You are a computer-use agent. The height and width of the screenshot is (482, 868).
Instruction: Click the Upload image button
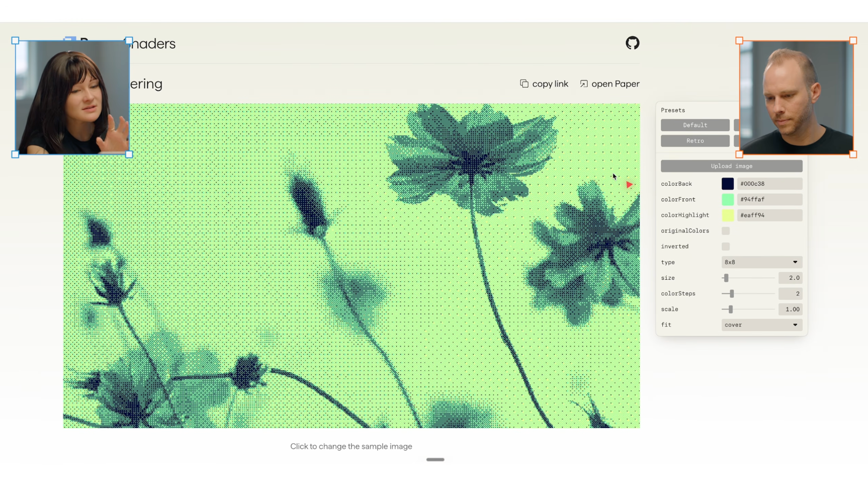tap(731, 166)
